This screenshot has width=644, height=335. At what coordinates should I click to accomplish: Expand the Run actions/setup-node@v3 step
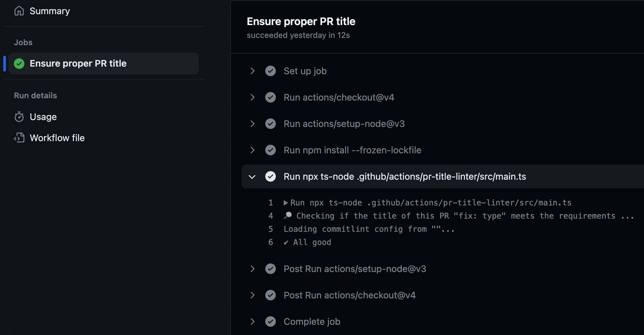252,124
